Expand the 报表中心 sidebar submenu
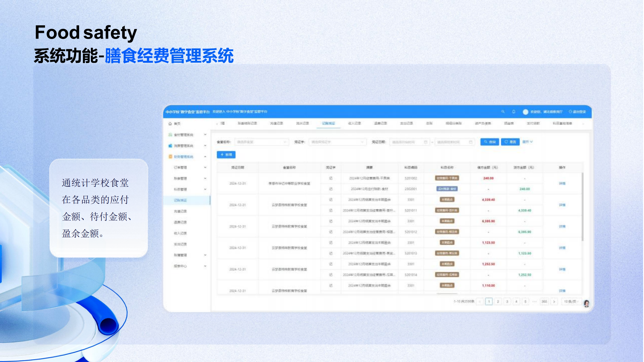This screenshot has width=644, height=362. point(205,266)
